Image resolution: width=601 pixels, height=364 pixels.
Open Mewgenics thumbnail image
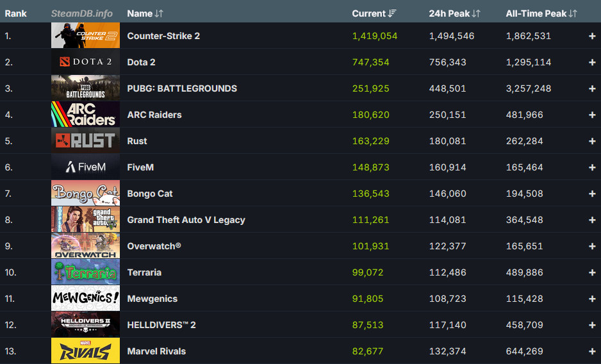[x=85, y=298]
